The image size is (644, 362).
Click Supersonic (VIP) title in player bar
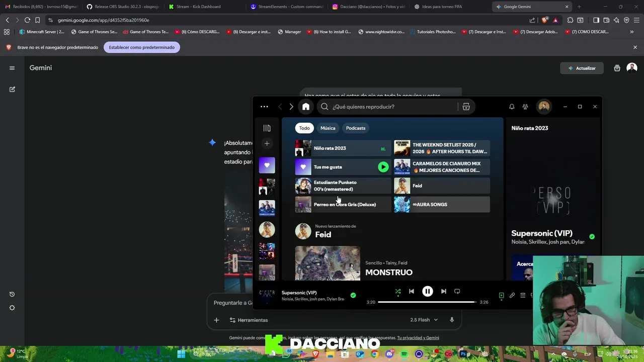(x=299, y=293)
